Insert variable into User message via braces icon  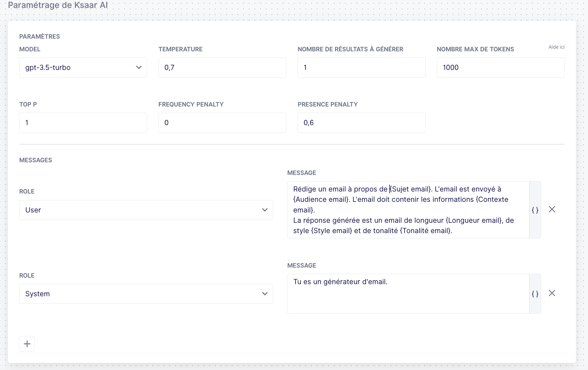(535, 210)
